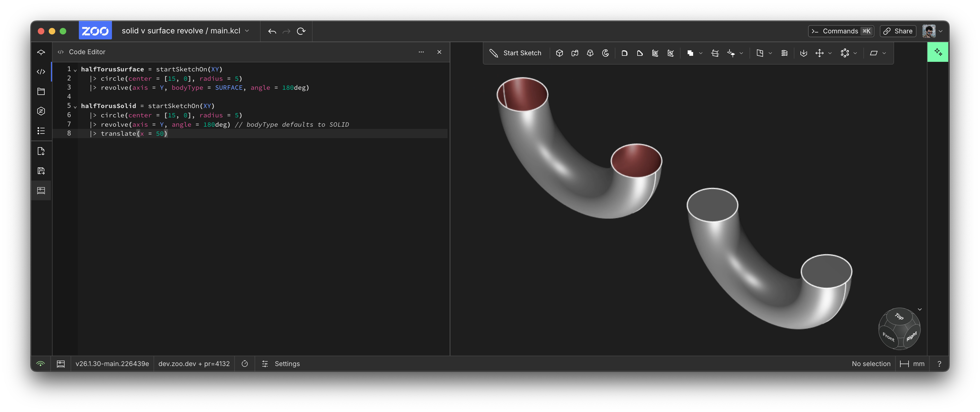Toggle the mm units indicator
Screen dimensions: 980x412
point(912,364)
